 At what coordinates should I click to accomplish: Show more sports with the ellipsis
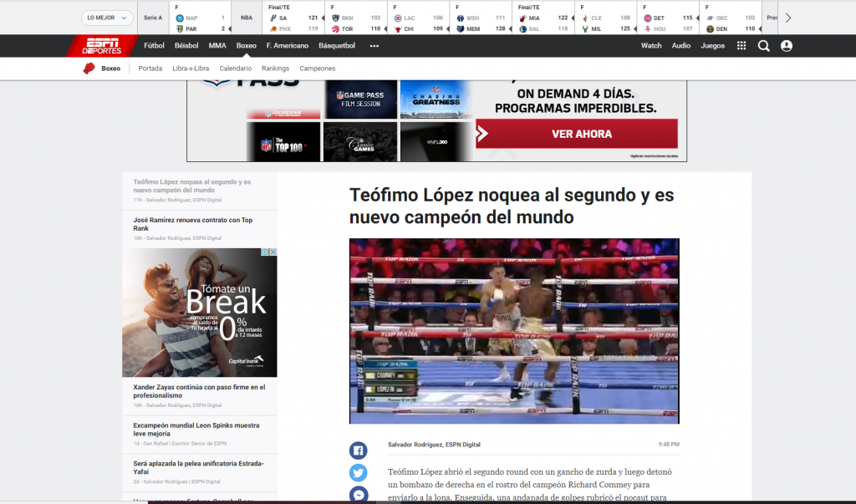pyautogui.click(x=374, y=46)
